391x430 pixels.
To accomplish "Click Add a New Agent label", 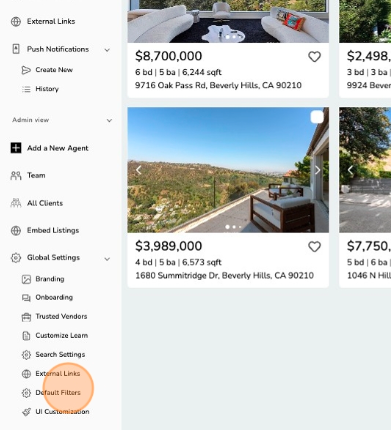I will 58,148.
